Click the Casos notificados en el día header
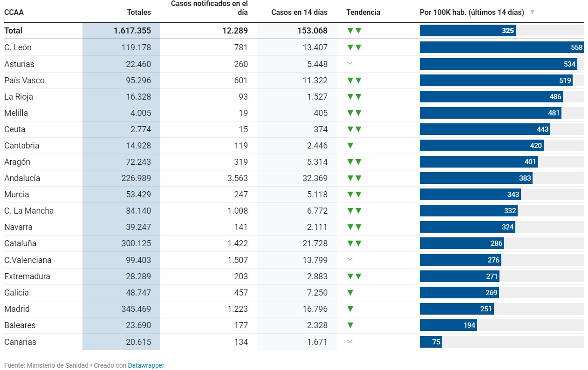The width and height of the screenshot is (588, 370). point(209,8)
